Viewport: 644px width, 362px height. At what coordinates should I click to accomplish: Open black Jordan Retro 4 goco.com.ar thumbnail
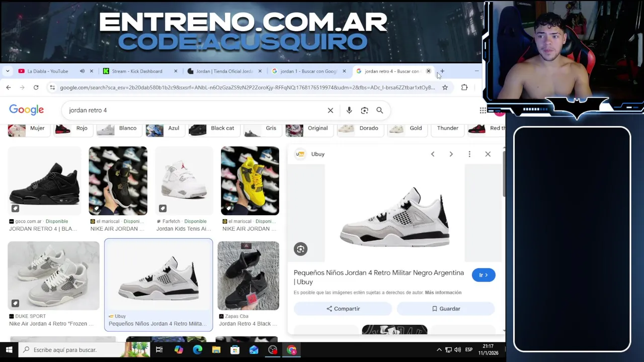(x=44, y=181)
